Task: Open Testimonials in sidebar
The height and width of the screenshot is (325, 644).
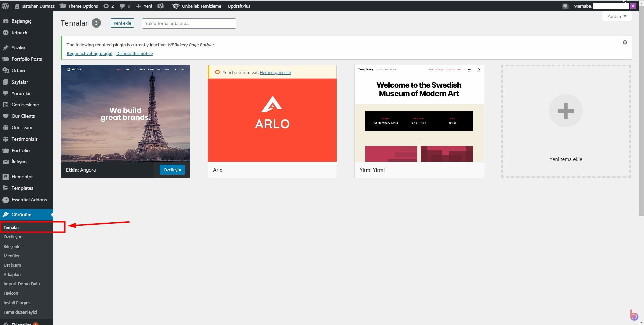Action: (x=27, y=139)
